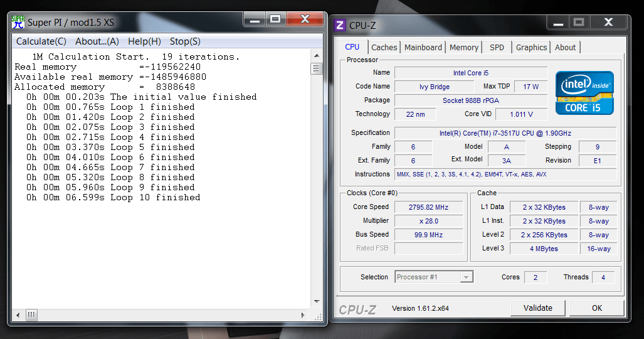
Task: Click the Name field 'Intel Core i5'
Action: pos(471,73)
